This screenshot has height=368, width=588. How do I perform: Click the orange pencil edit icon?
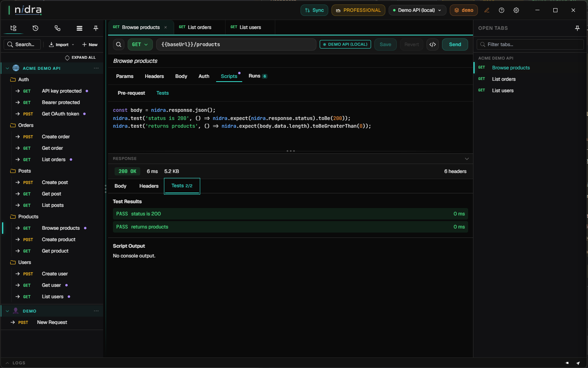pos(487,10)
